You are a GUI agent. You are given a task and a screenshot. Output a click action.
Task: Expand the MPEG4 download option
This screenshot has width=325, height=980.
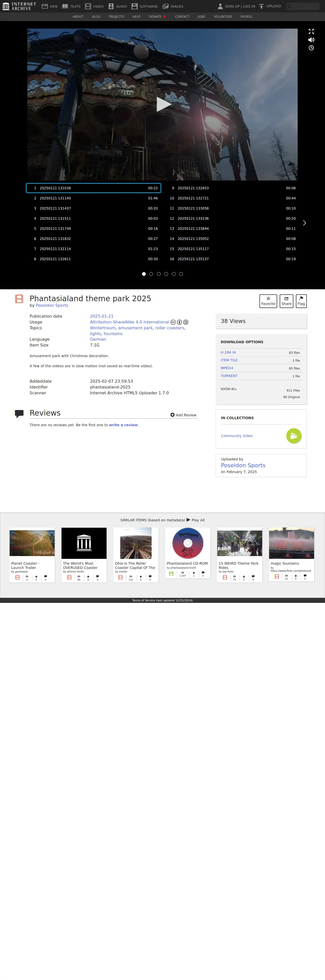(x=227, y=368)
